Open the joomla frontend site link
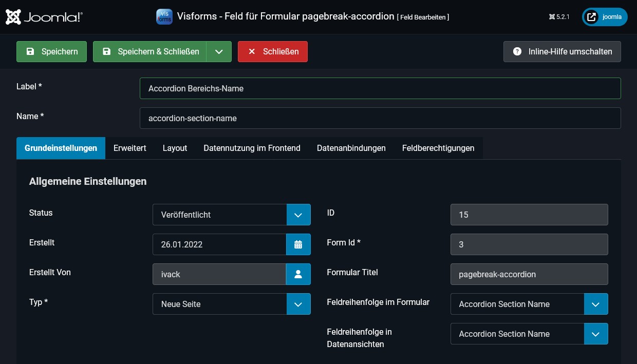This screenshot has height=364, width=637. [x=605, y=17]
